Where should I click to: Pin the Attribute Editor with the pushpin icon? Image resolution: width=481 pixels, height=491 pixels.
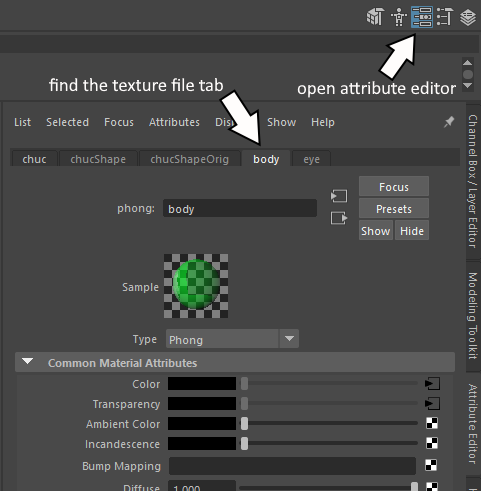(449, 122)
